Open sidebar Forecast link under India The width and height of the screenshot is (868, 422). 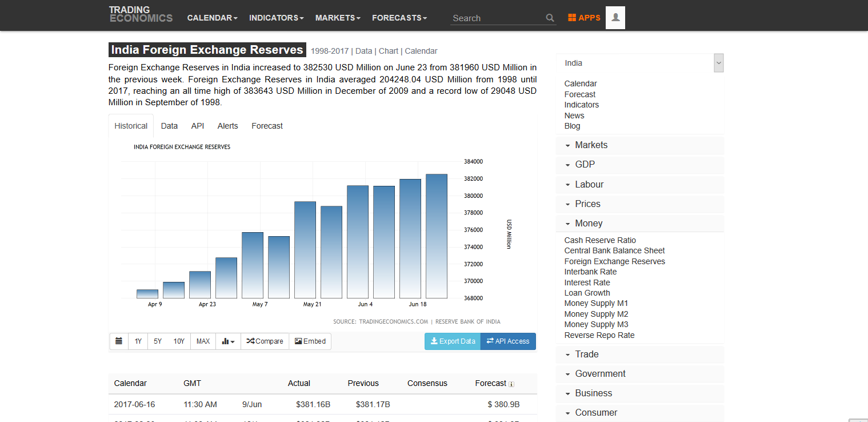[580, 94]
